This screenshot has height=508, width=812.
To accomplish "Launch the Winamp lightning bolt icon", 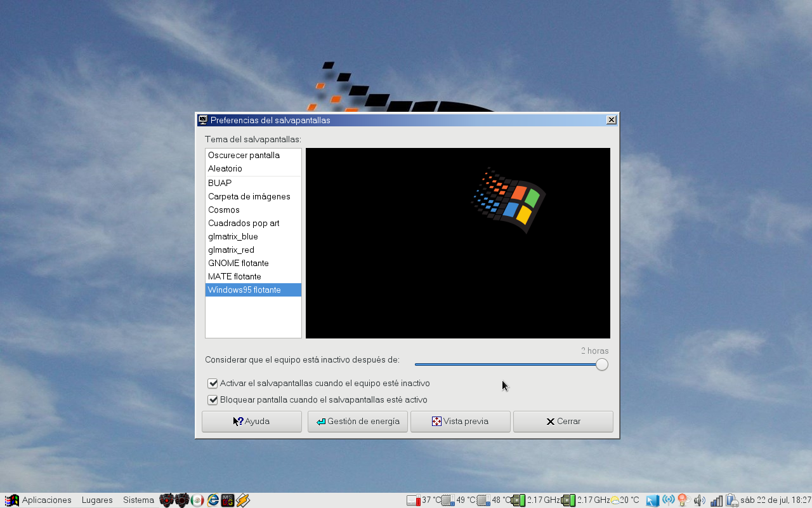I will click(243, 500).
